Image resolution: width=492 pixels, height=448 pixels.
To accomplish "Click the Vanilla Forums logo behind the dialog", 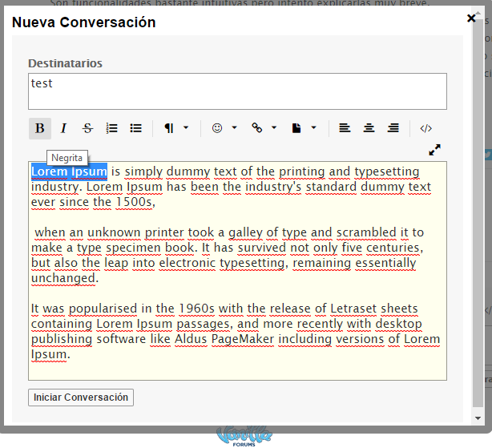I will tap(244, 436).
